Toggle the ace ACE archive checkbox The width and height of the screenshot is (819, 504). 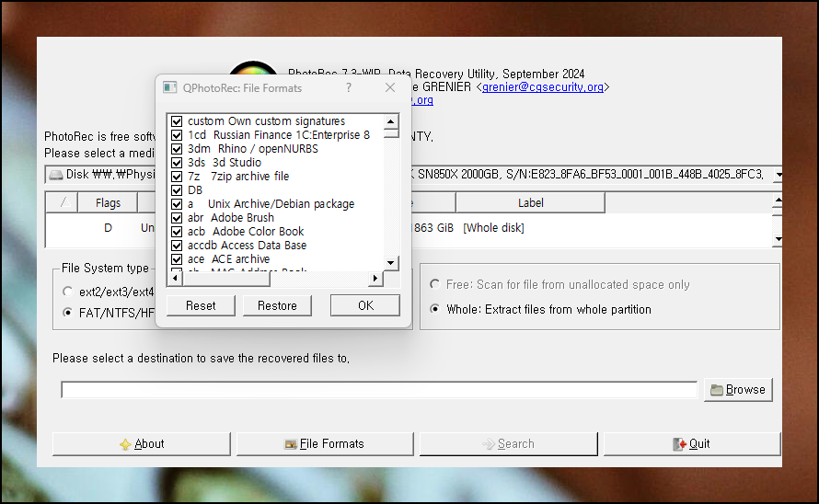[x=177, y=259]
